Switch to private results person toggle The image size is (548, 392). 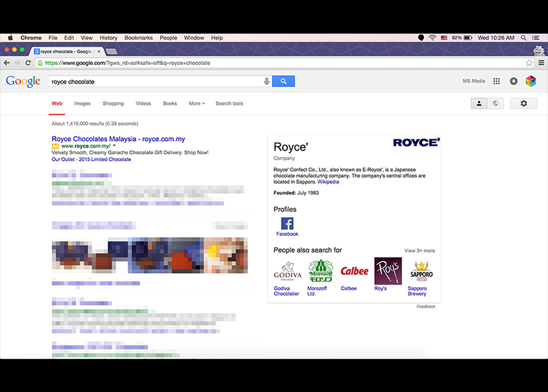(x=479, y=103)
